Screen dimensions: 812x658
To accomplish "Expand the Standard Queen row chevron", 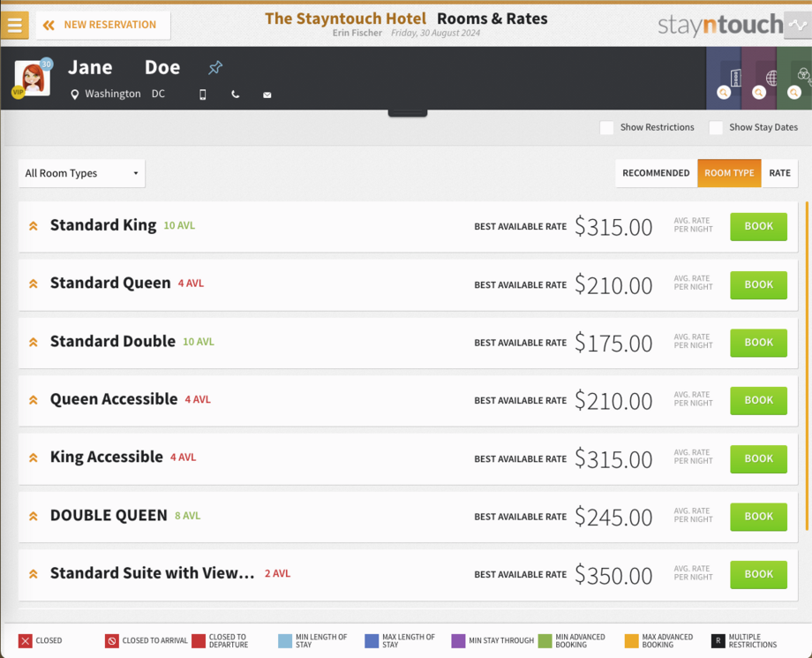I will point(34,284).
